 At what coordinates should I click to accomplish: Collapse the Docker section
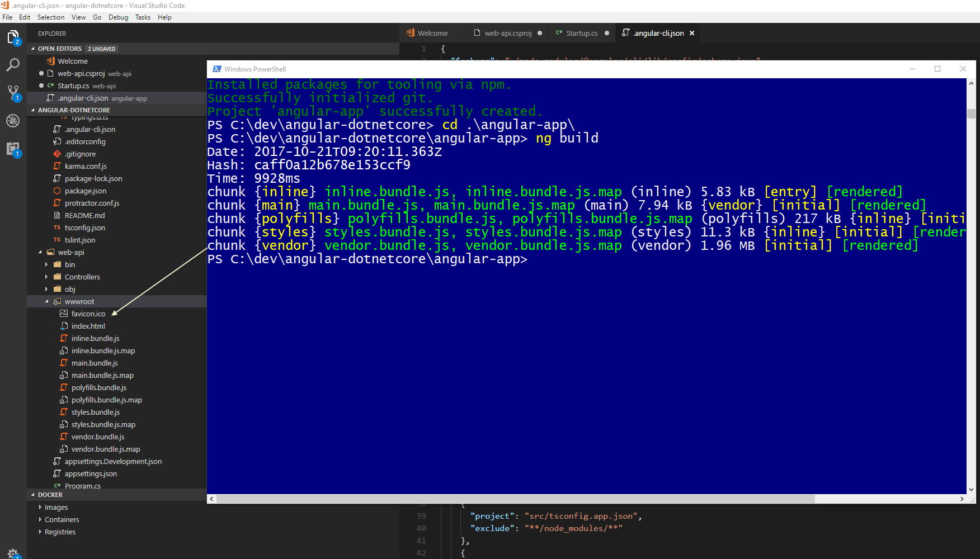click(x=33, y=495)
